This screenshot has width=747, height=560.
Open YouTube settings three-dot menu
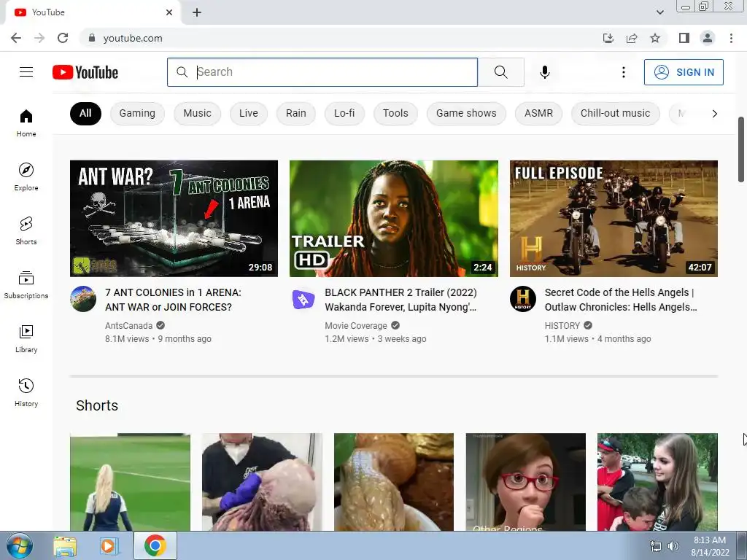click(x=623, y=72)
